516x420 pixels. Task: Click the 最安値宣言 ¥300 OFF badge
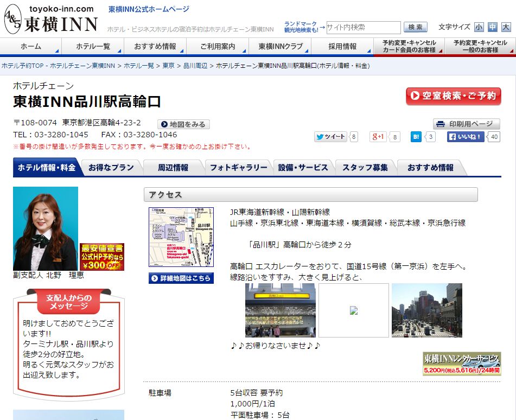click(x=102, y=257)
